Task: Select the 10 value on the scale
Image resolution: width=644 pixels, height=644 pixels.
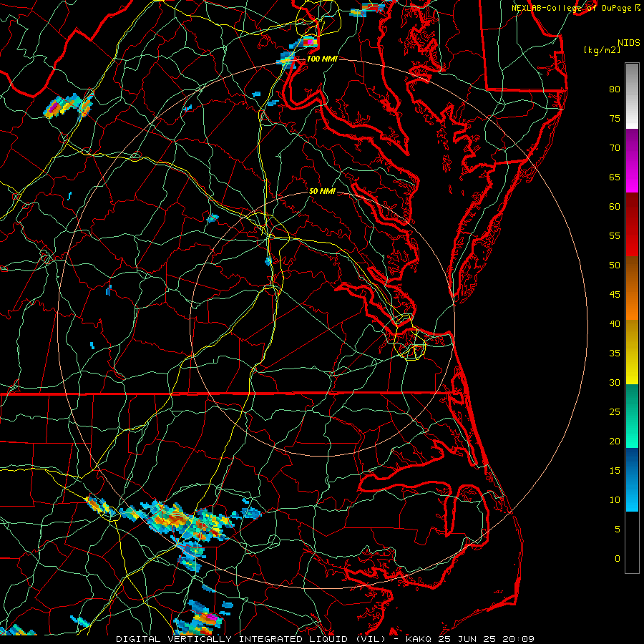Action: pos(615,500)
